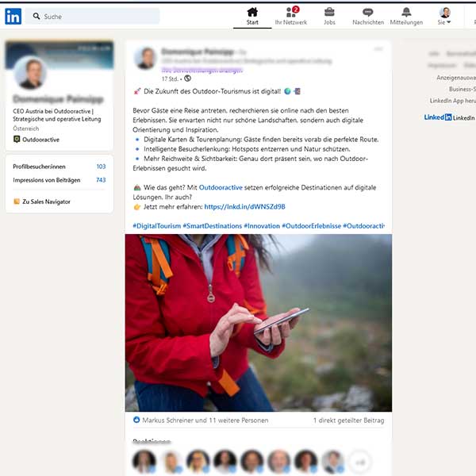Screen dimensions: 476x476
Task: Click the search magnifier icon
Action: [x=36, y=16]
